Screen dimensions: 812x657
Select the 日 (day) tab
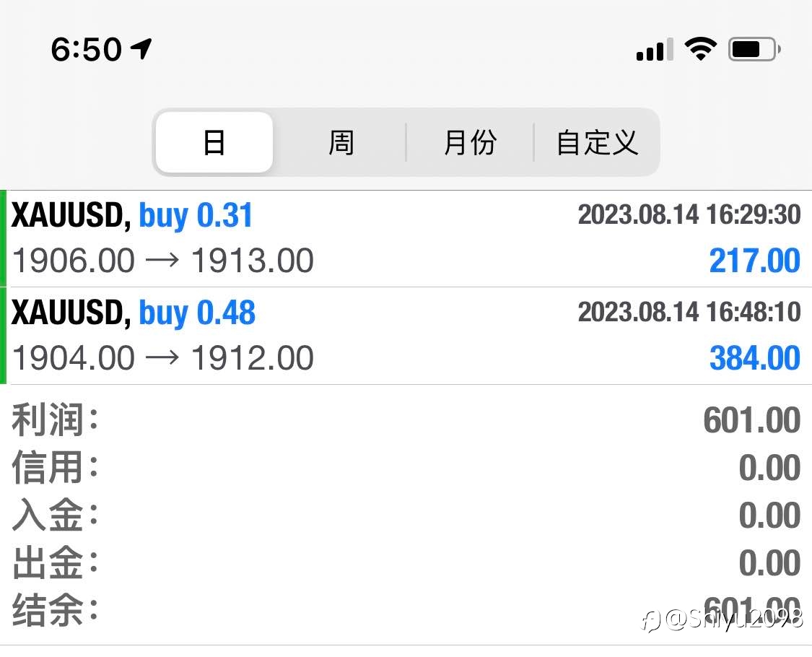point(214,142)
